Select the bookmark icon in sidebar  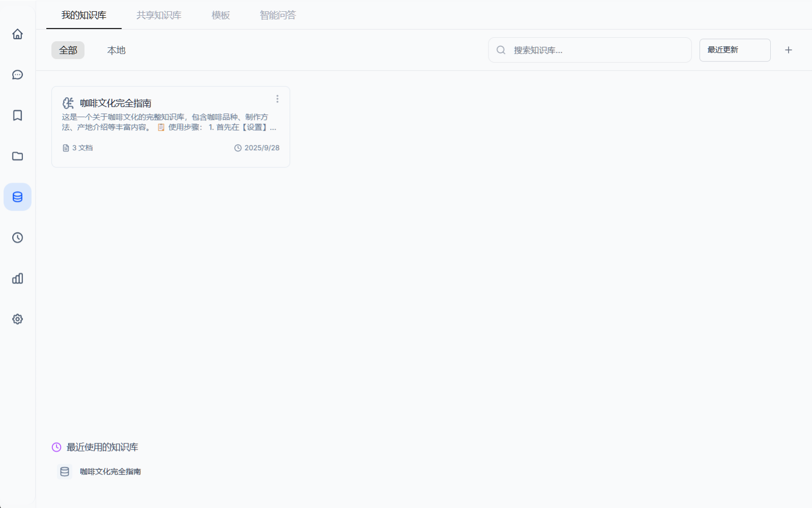(17, 116)
